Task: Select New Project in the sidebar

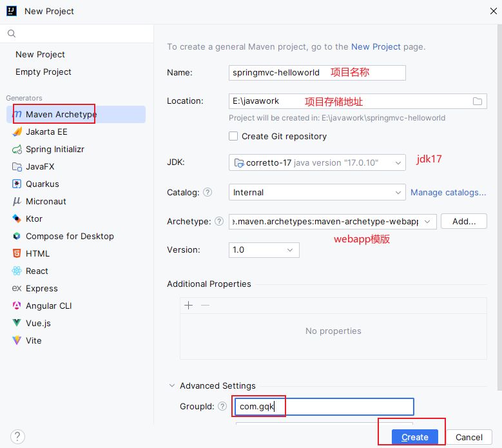Action: point(40,54)
